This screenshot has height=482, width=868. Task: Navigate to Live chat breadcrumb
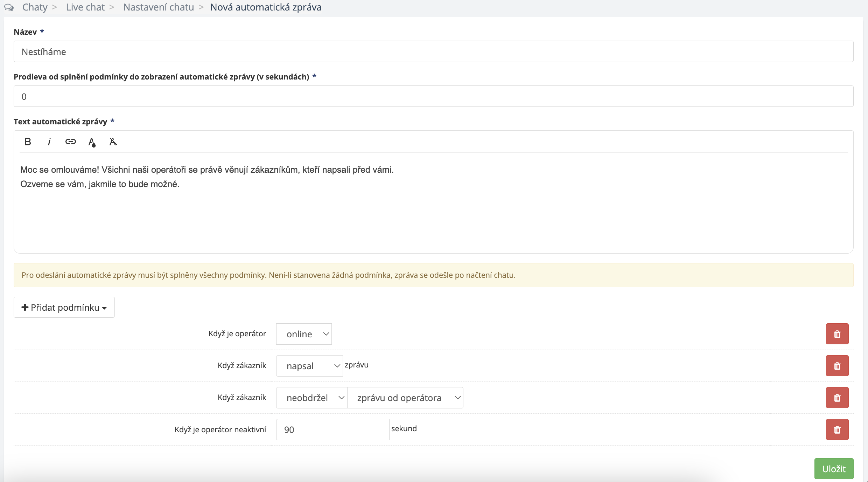(x=85, y=7)
